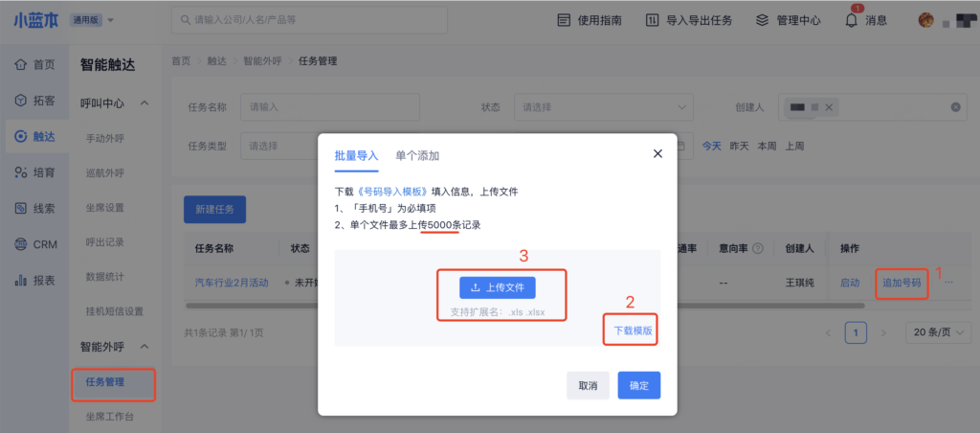
Task: Select the 批量导入 tab
Action: [x=356, y=155]
